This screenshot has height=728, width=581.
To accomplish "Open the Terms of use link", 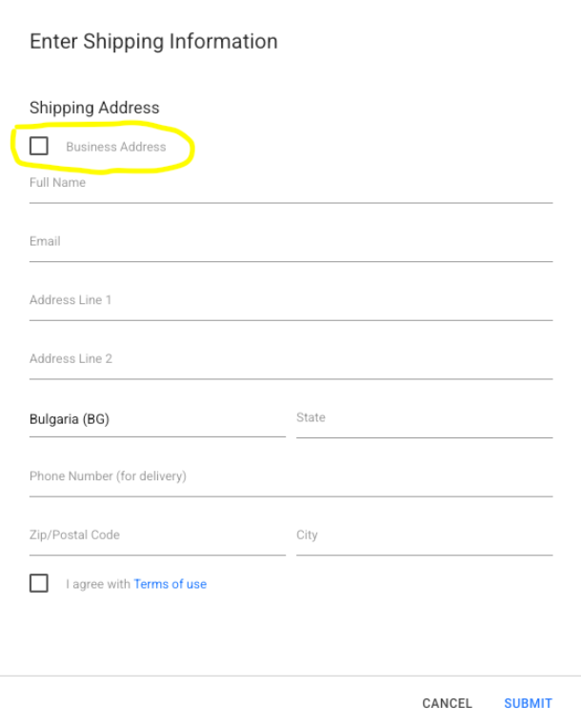I will point(170,584).
